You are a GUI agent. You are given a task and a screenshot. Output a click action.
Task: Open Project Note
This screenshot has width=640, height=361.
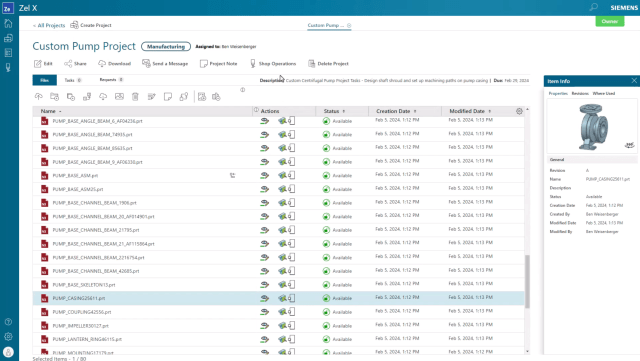coord(218,64)
